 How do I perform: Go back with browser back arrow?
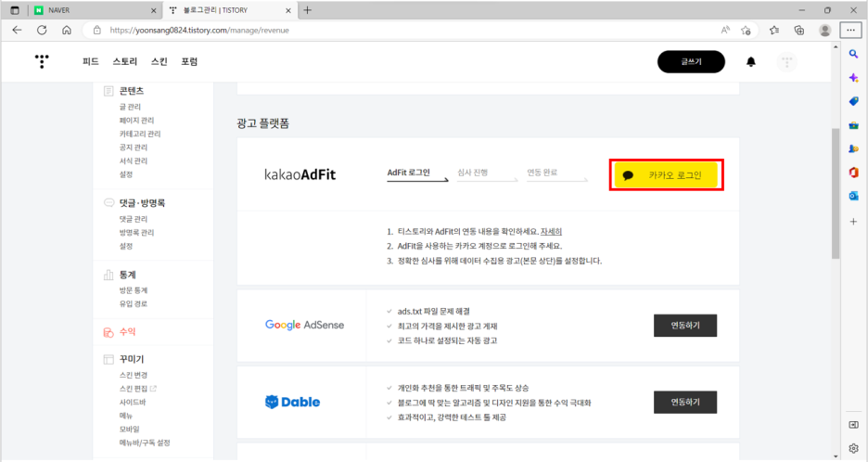18,30
